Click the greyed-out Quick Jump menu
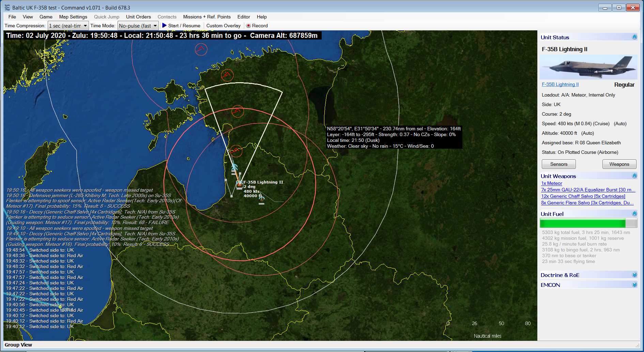This screenshot has width=644, height=352. [107, 17]
